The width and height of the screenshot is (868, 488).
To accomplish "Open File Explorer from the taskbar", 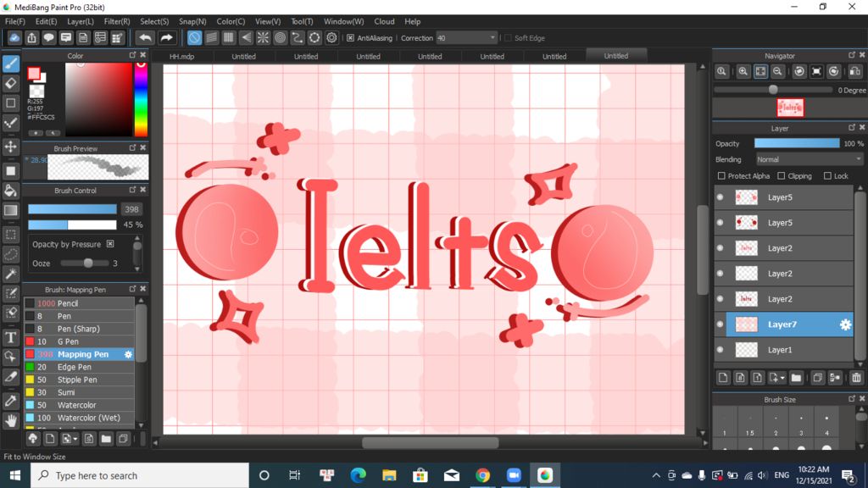I will click(389, 475).
